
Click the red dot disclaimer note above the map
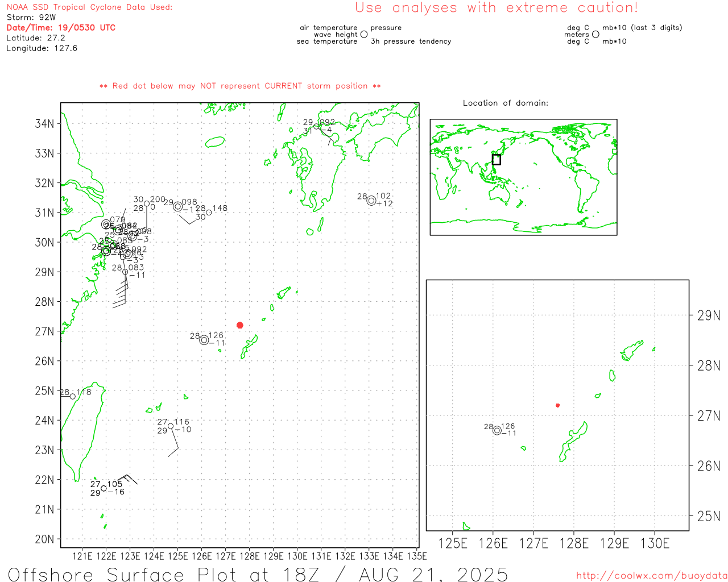(x=240, y=86)
